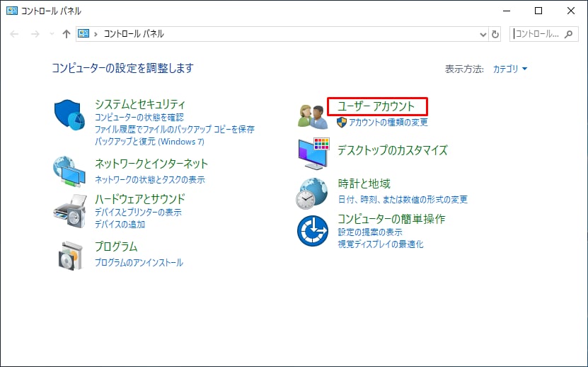Click the コントロール パネル breadcrumb in address bar
Image resolution: width=588 pixels, height=367 pixels.
pos(134,34)
